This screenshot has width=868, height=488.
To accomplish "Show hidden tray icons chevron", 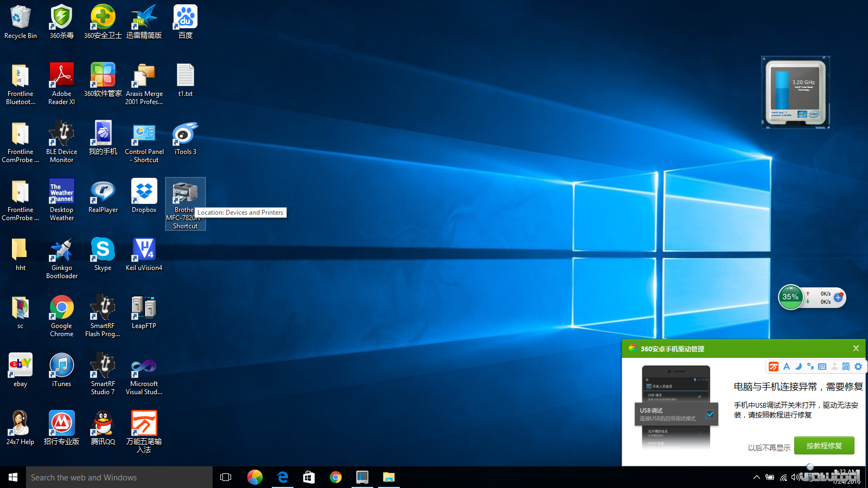I will point(757,477).
